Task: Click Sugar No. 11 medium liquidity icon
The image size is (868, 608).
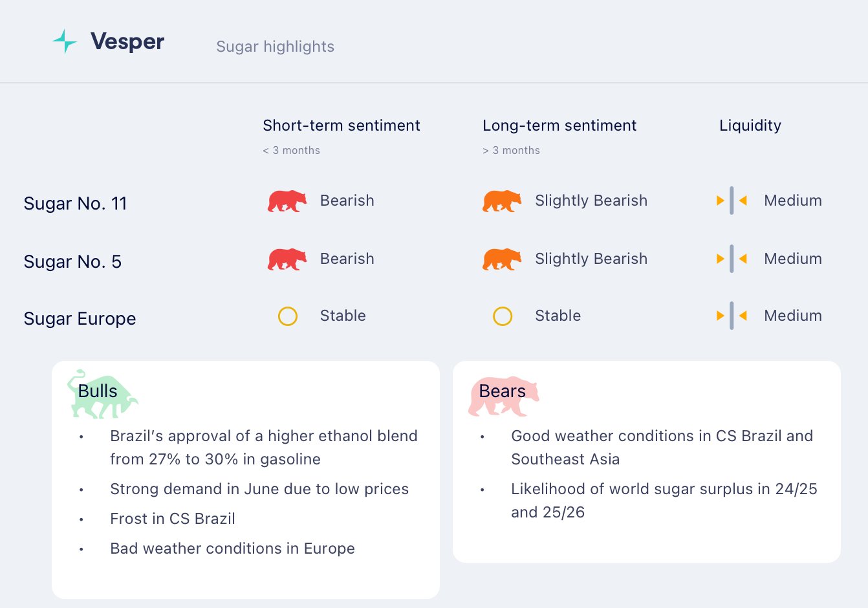Action: [732, 201]
